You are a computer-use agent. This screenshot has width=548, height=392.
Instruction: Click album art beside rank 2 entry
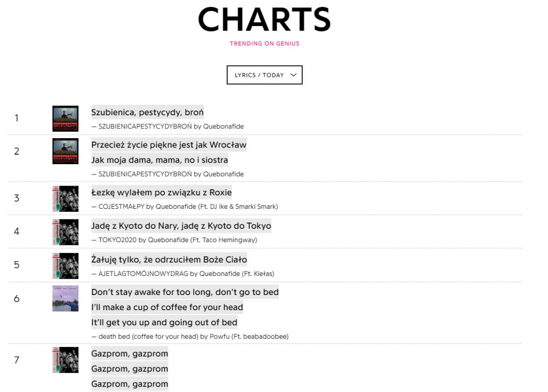[x=65, y=151]
